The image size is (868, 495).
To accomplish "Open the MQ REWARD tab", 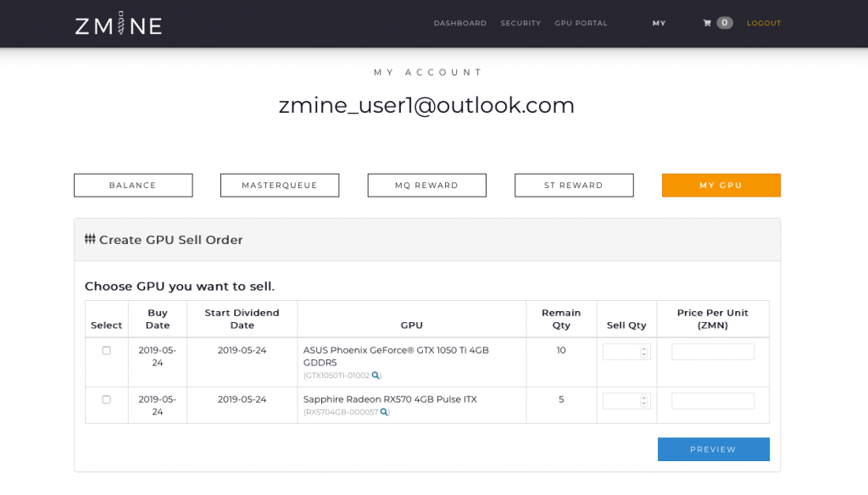I will coord(426,185).
